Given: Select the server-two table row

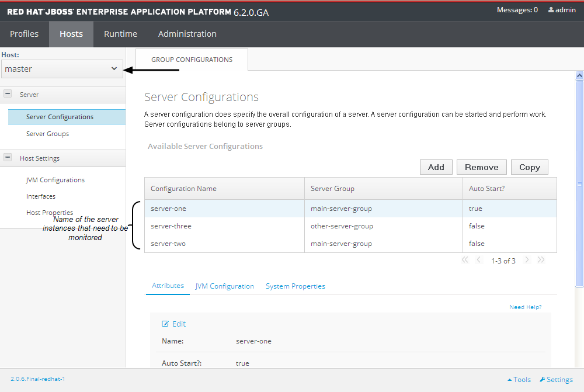Looking at the screenshot, I should [x=350, y=244].
